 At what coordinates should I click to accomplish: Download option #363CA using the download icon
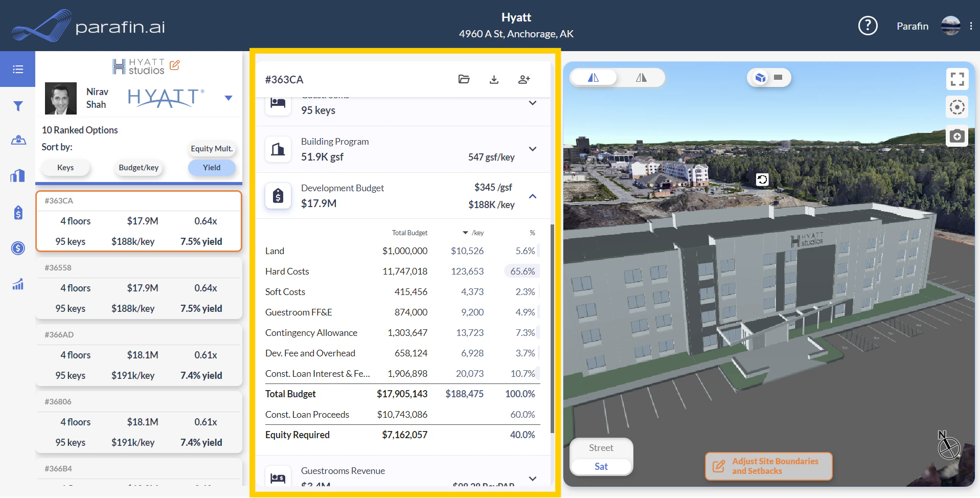[494, 79]
